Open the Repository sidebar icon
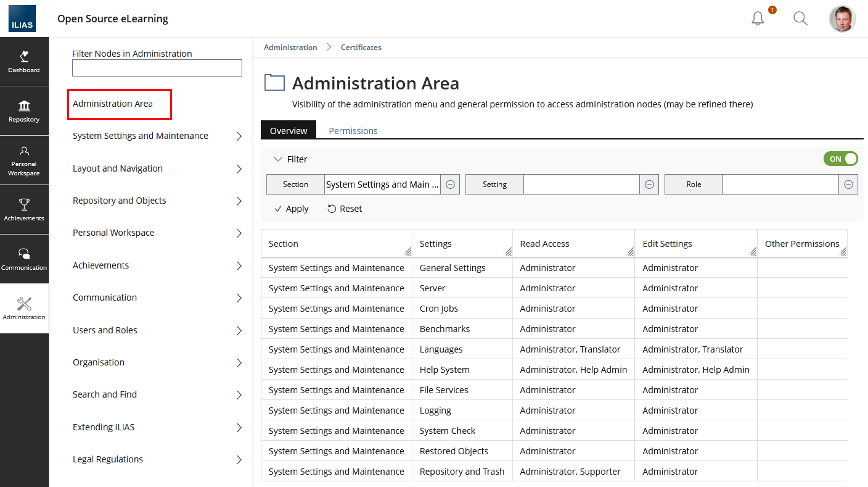The image size is (868, 487). click(x=24, y=111)
